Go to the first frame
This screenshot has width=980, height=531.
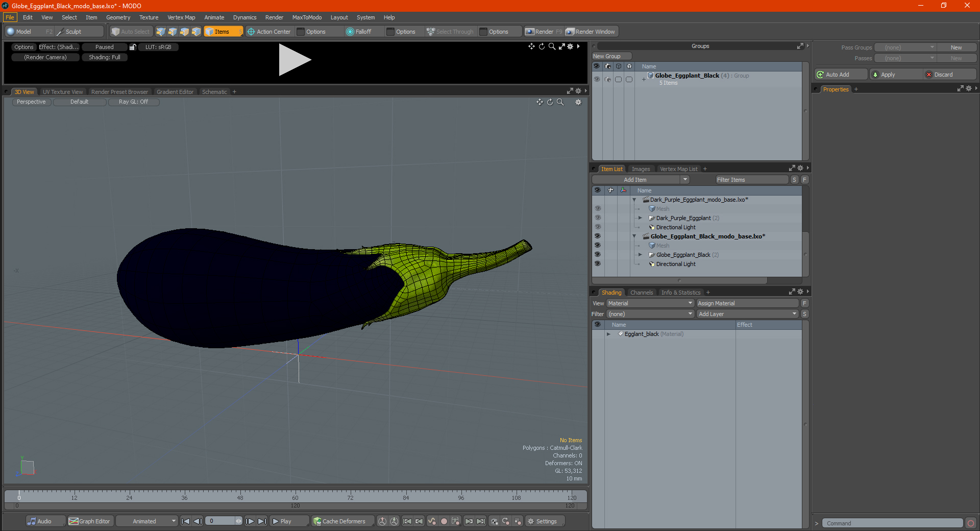pyautogui.click(x=186, y=521)
